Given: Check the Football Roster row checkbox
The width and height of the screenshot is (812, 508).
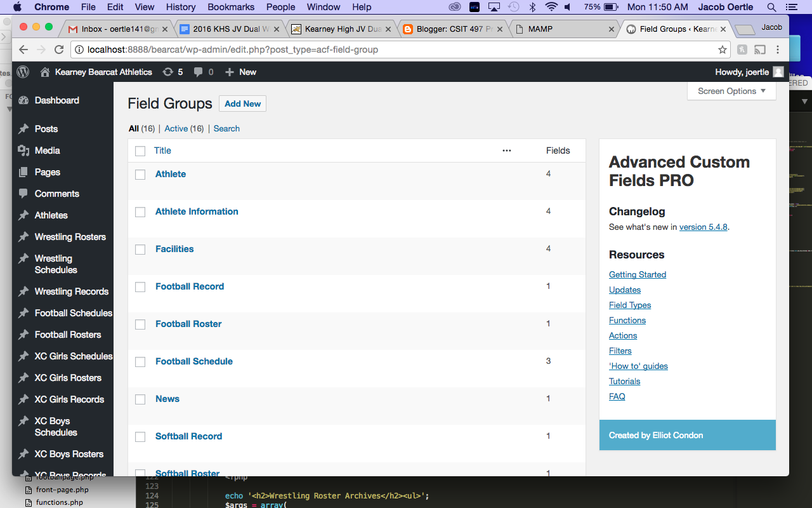Looking at the screenshot, I should [140, 324].
